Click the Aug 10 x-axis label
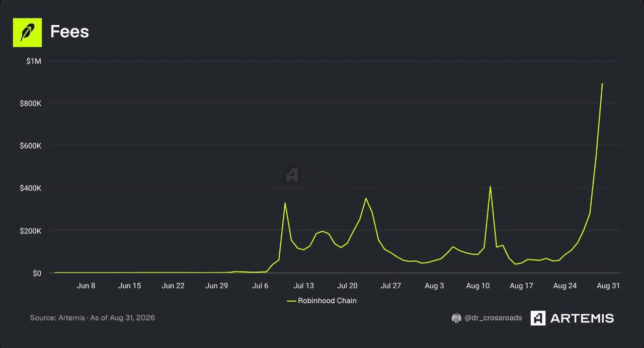Viewport: 644px width, 348px height. pos(478,286)
